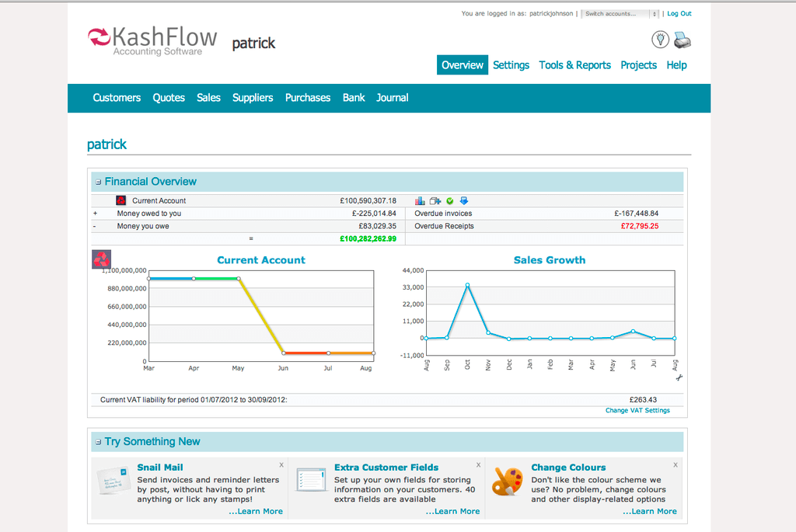Close the Change Colours suggestion card
This screenshot has height=532, width=796.
click(676, 464)
